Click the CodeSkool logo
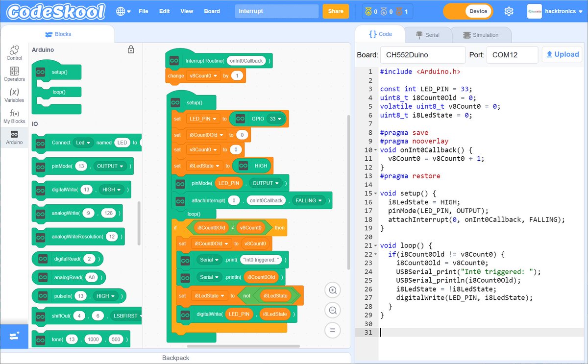 point(56,11)
